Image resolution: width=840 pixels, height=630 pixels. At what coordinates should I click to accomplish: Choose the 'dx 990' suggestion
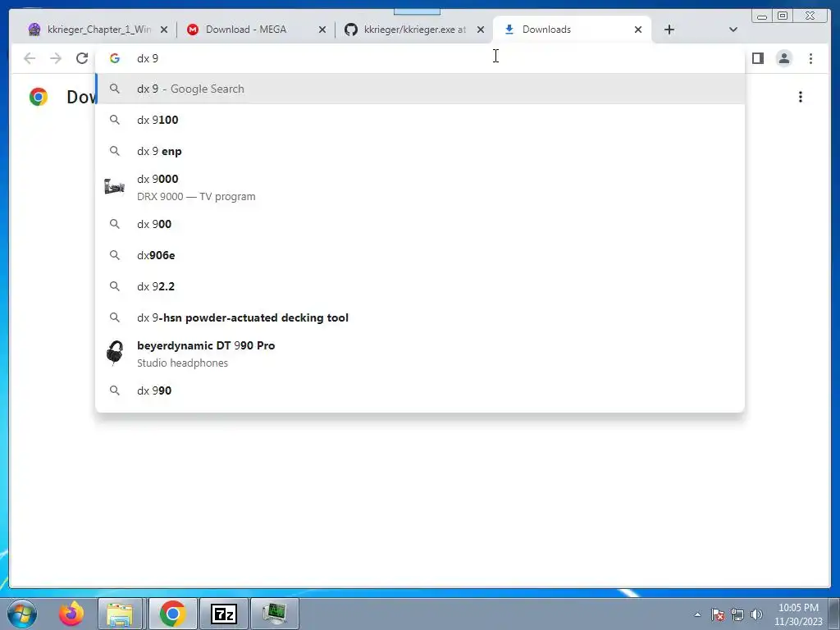tap(420, 390)
